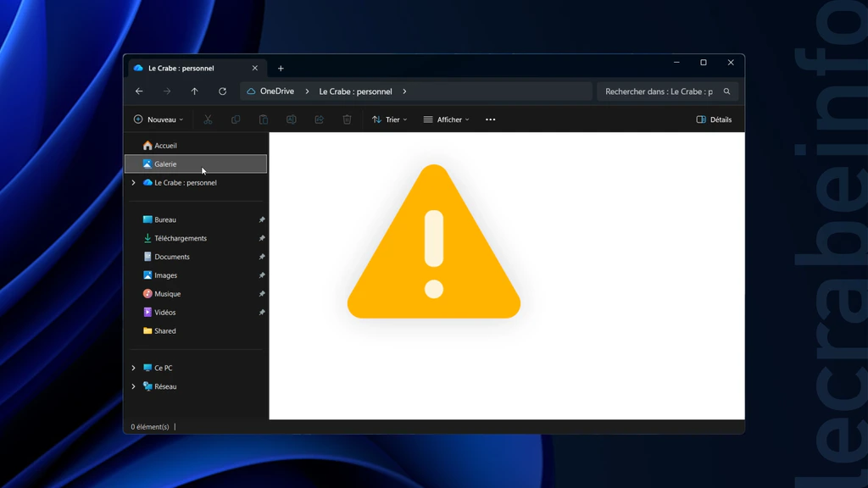Expand the Réseau tree node
The width and height of the screenshot is (868, 488).
coord(133,386)
